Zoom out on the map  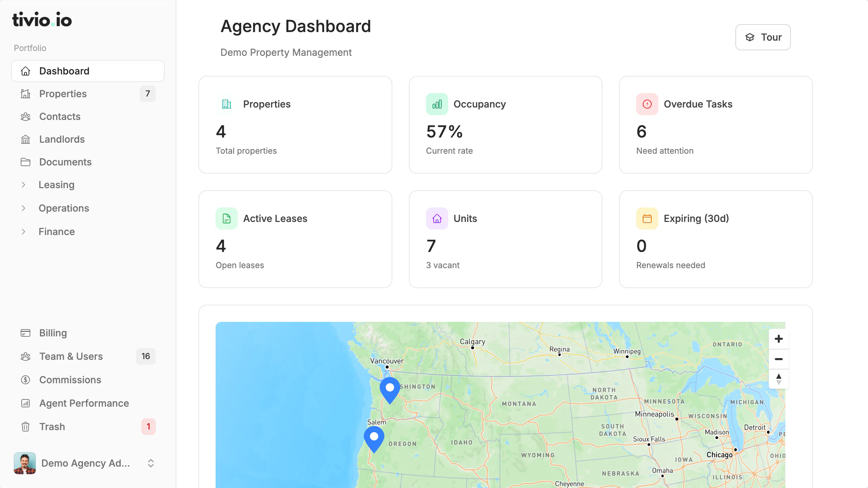[x=779, y=359]
